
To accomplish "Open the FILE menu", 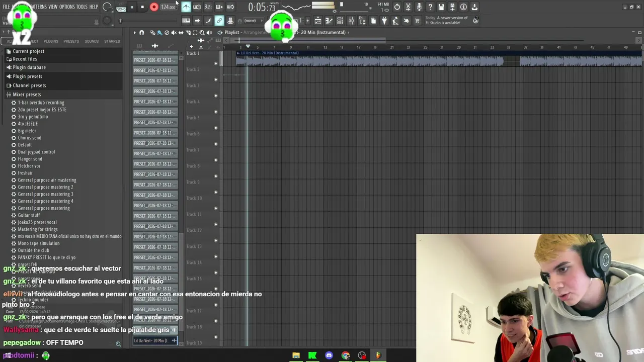I will coord(7,7).
